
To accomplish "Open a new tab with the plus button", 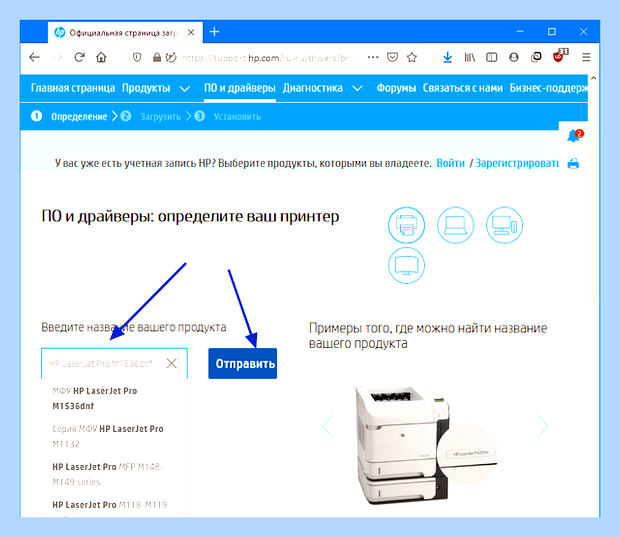I will [214, 32].
